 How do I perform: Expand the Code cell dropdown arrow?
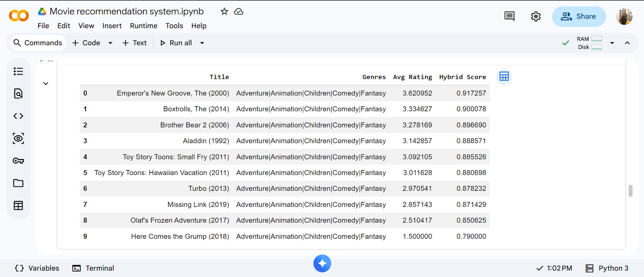110,43
